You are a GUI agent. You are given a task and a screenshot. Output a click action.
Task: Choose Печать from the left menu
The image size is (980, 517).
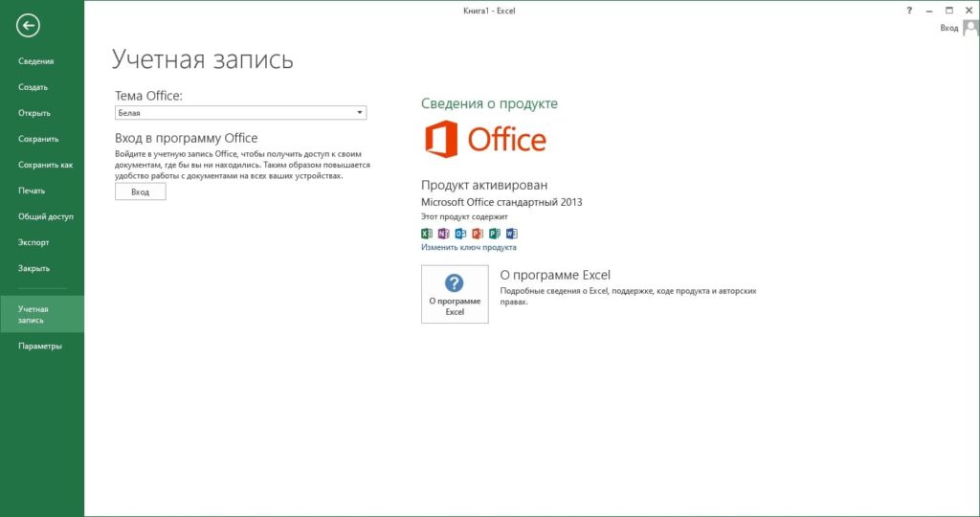(32, 191)
